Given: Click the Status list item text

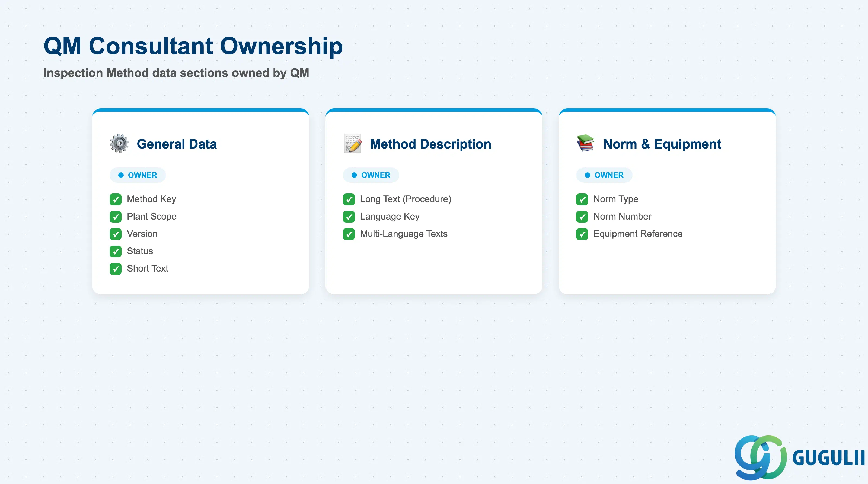Looking at the screenshot, I should (140, 251).
